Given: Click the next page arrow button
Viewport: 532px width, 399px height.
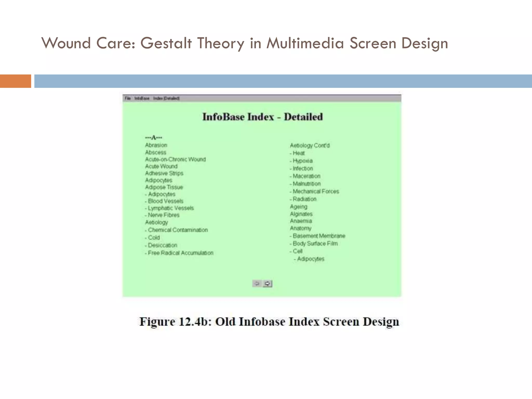Looking at the screenshot, I should coord(268,283).
